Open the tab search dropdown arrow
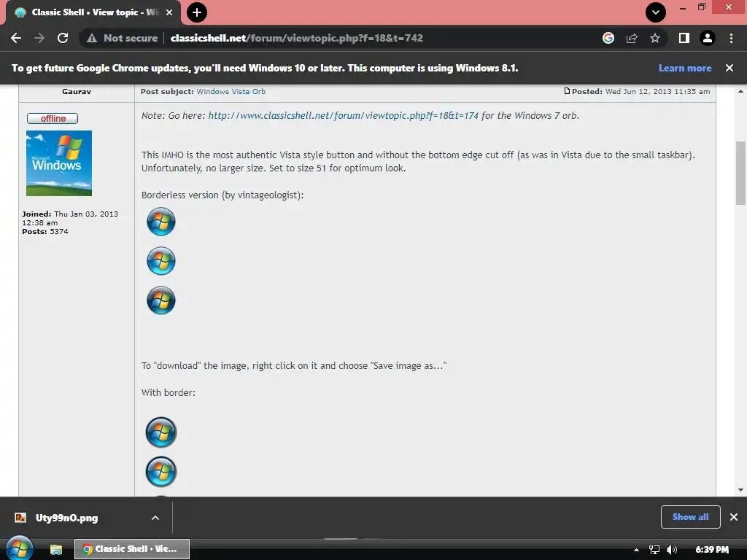Viewport: 747px width, 560px height. pos(656,12)
